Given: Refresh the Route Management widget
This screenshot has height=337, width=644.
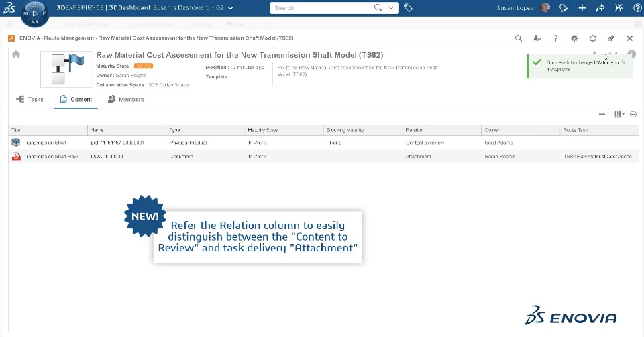Looking at the screenshot, I should [x=592, y=38].
